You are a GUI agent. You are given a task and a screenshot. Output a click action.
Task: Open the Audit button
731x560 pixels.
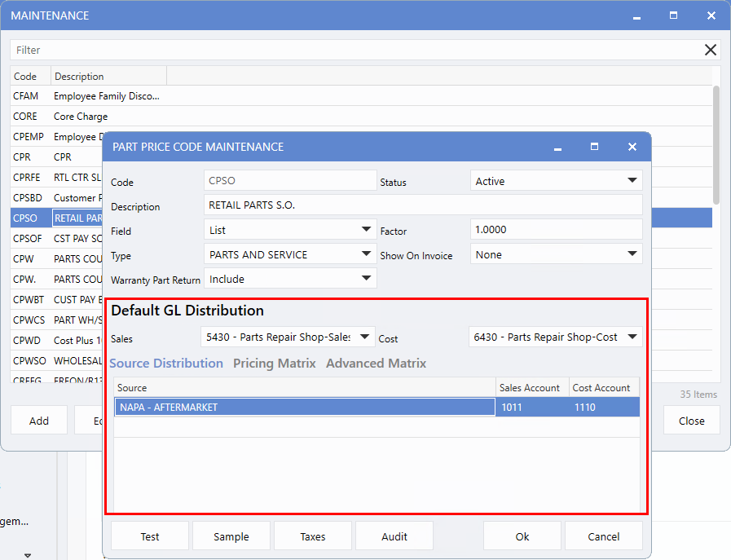click(x=394, y=536)
